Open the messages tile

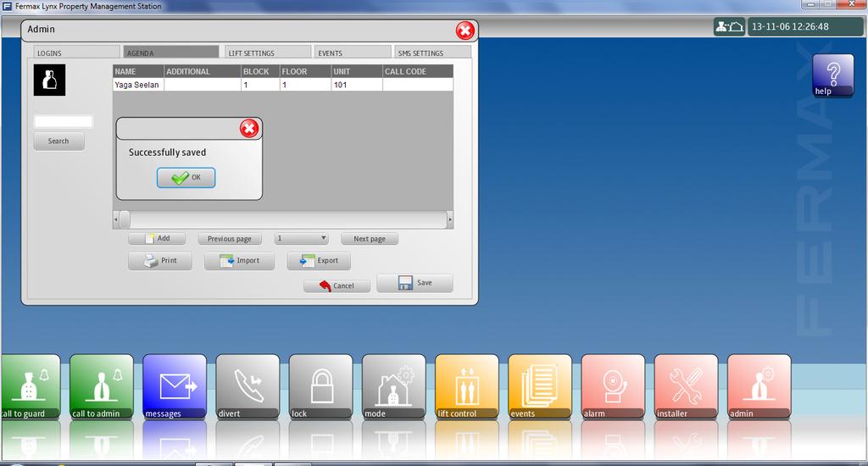(x=175, y=387)
